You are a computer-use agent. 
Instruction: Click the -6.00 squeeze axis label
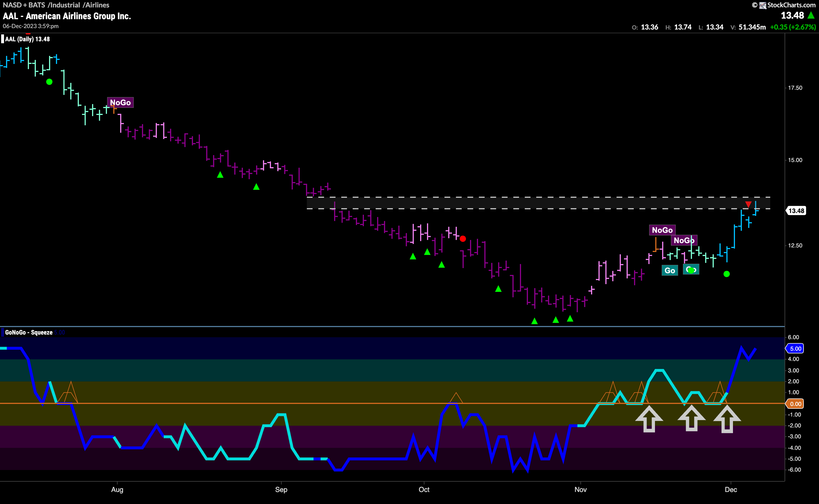click(794, 470)
